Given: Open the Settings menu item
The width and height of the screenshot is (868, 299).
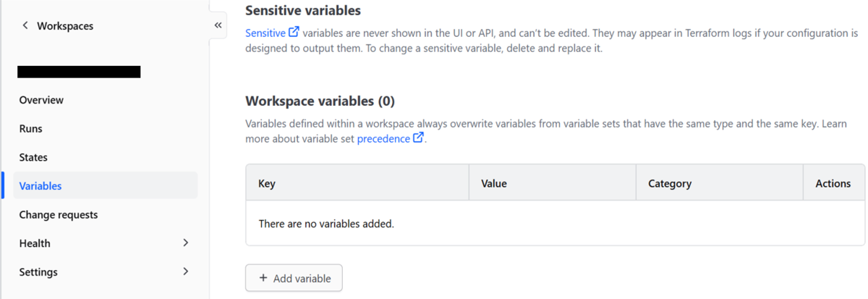Looking at the screenshot, I should [38, 272].
